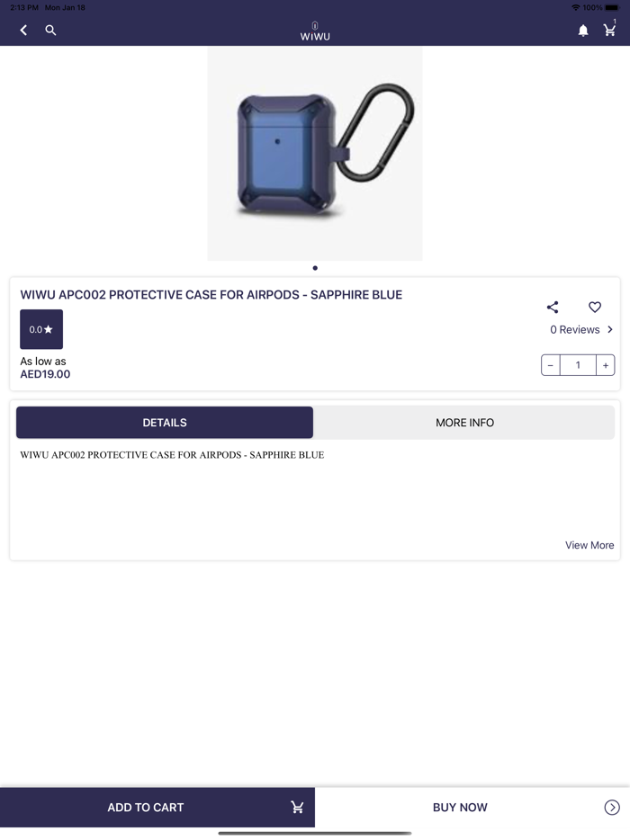Expand description with View More

point(589,545)
